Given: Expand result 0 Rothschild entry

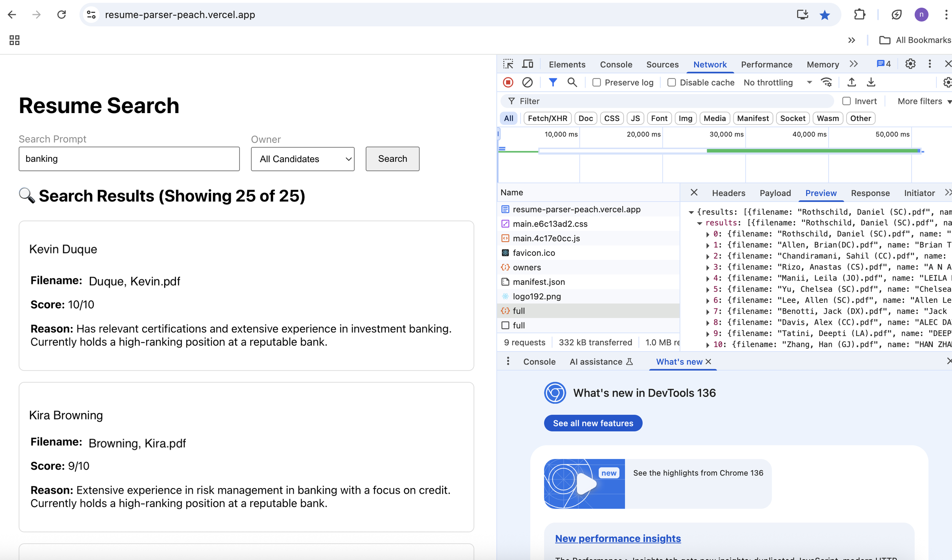Looking at the screenshot, I should (708, 234).
